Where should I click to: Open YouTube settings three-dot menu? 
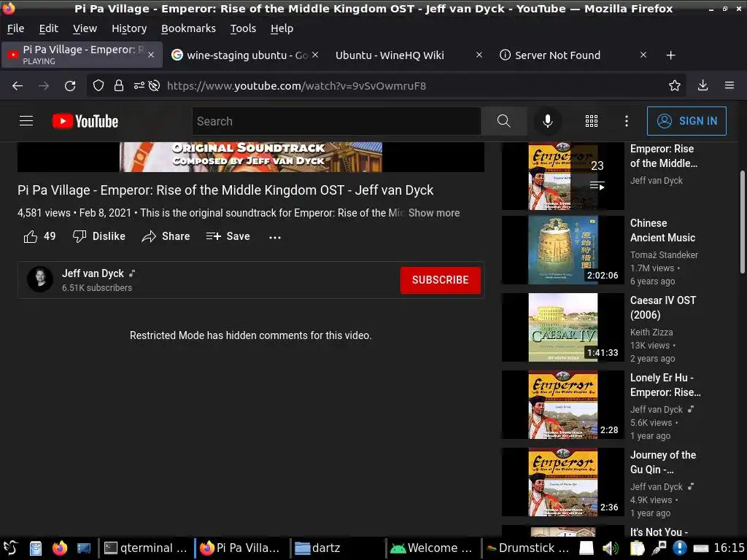click(x=627, y=121)
